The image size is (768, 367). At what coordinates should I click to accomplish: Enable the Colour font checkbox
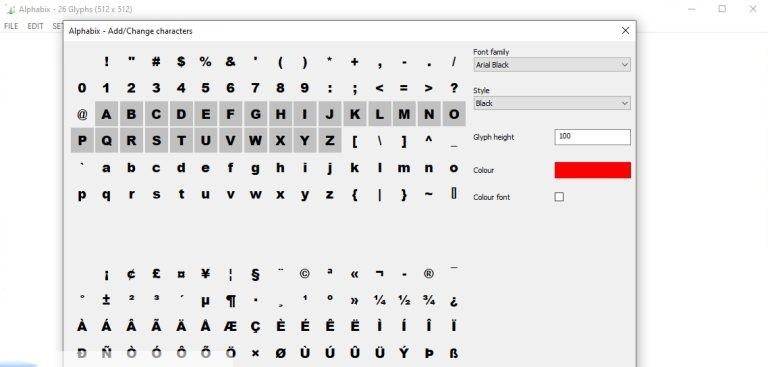coord(559,197)
